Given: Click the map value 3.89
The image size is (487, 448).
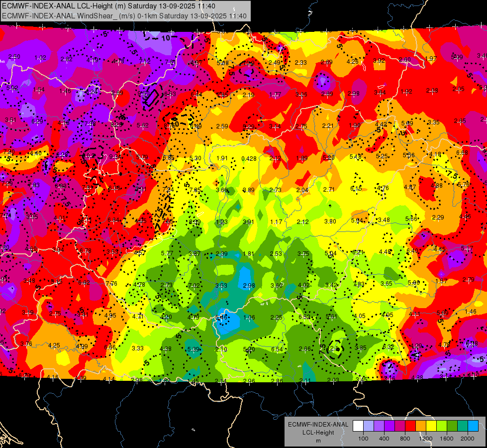Looking at the screenshot, I should point(248,190).
